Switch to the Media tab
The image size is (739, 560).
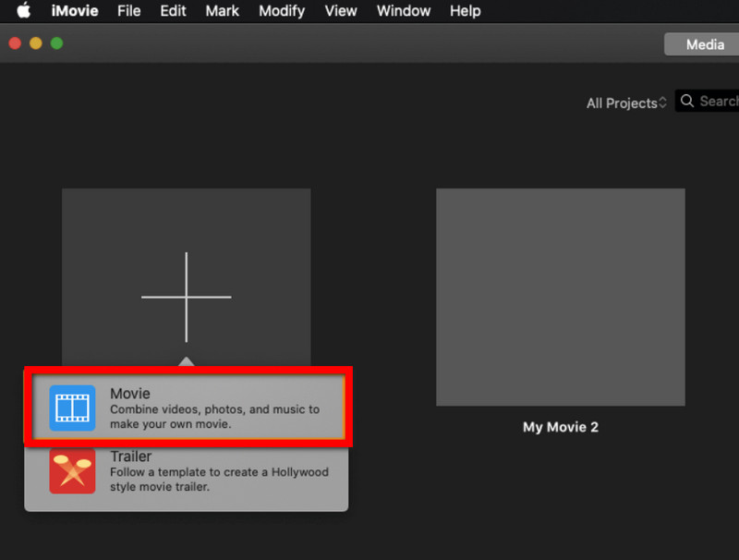[x=702, y=44]
